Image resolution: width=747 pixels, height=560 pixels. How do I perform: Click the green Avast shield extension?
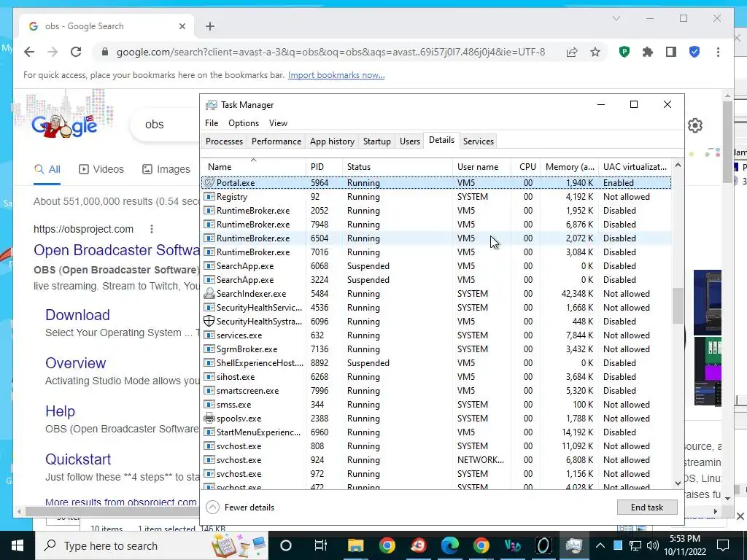(x=624, y=52)
